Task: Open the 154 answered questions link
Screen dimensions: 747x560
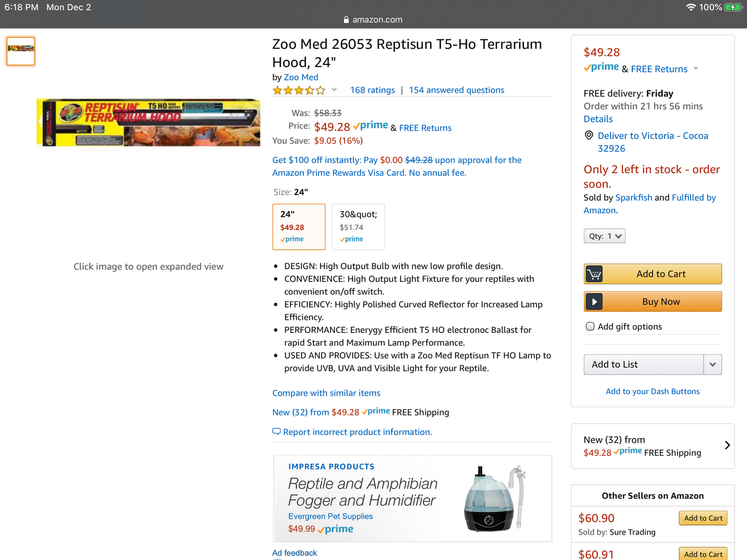Action: coord(457,90)
